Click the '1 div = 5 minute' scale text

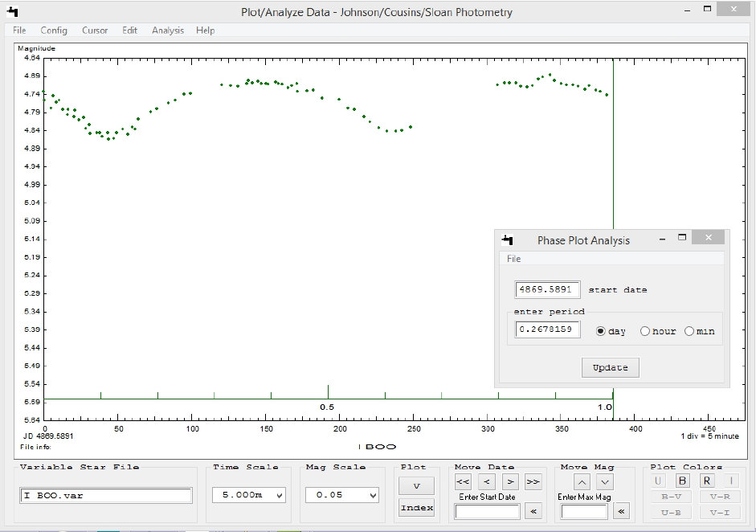click(x=709, y=436)
